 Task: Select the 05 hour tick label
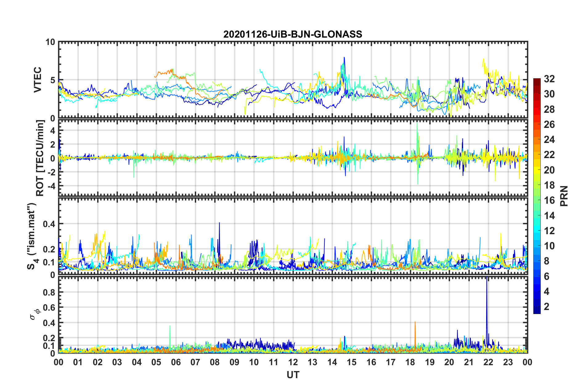tap(156, 362)
